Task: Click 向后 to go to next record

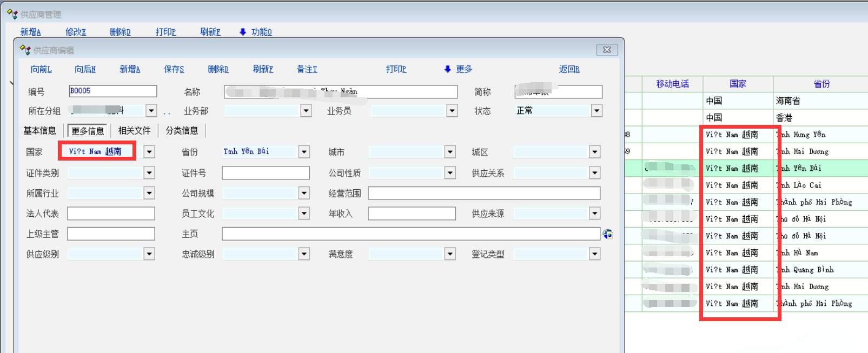Action: click(x=85, y=69)
